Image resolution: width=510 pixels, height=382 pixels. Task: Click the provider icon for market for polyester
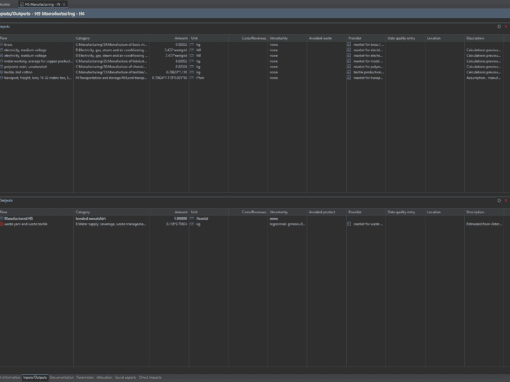pos(349,67)
